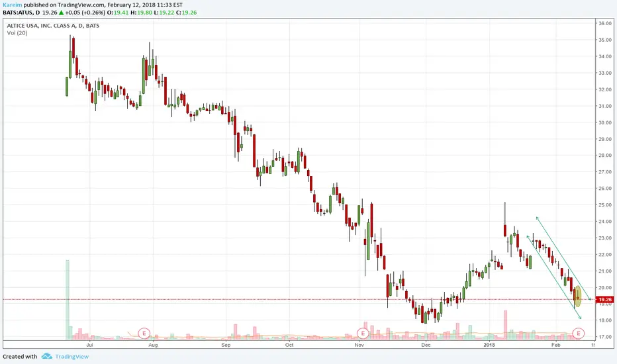Open the earnings marker E near Nov
Screen dimensions: 617x364
pyautogui.click(x=362, y=334)
